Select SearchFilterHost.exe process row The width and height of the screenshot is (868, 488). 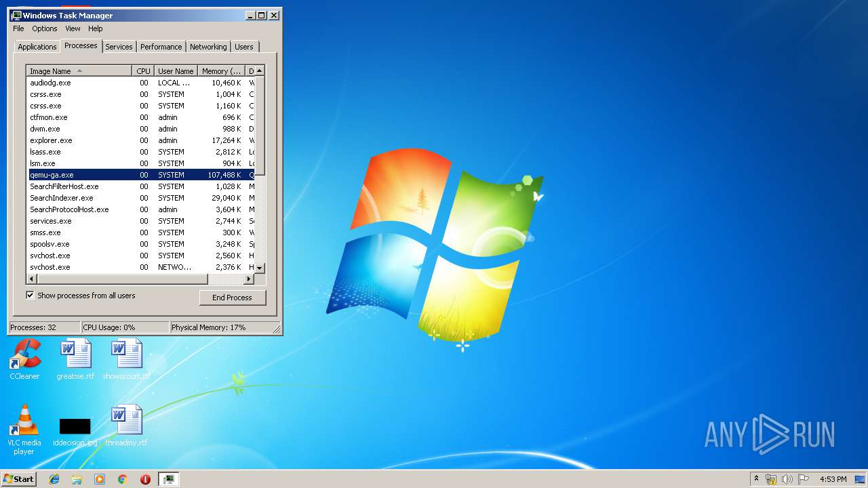[140, 186]
